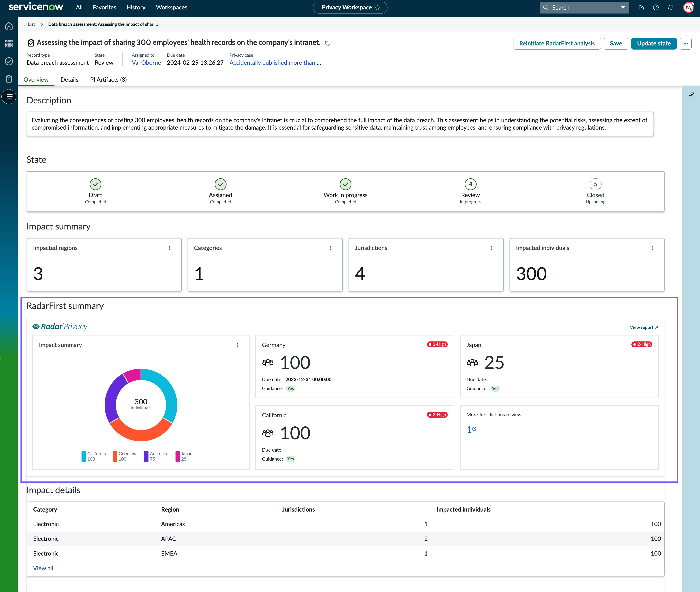Open the notifications bell icon
This screenshot has height=592, width=700.
pyautogui.click(x=671, y=7)
